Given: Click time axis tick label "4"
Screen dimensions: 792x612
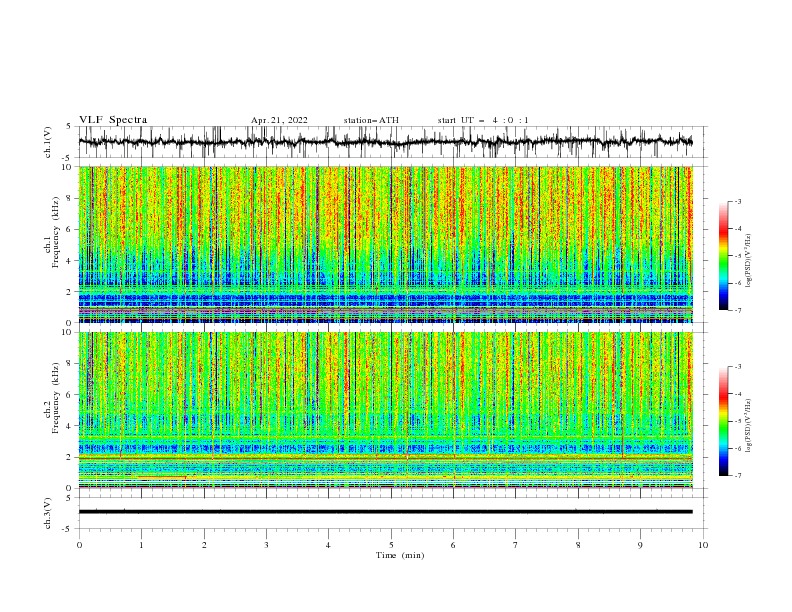Looking at the screenshot, I should coord(328,545).
